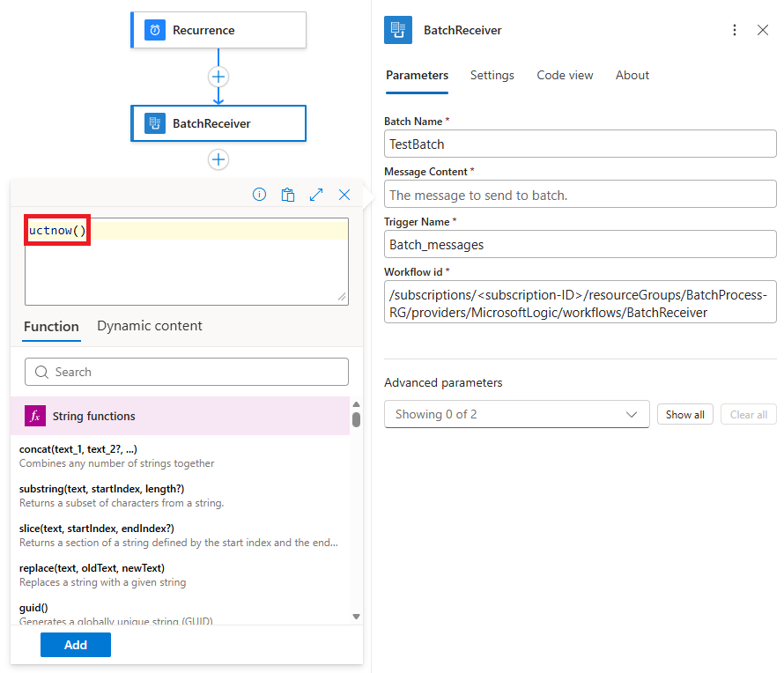Select the Recurrence trigger node
Image resolution: width=784 pixels, height=673 pixels.
218,30
